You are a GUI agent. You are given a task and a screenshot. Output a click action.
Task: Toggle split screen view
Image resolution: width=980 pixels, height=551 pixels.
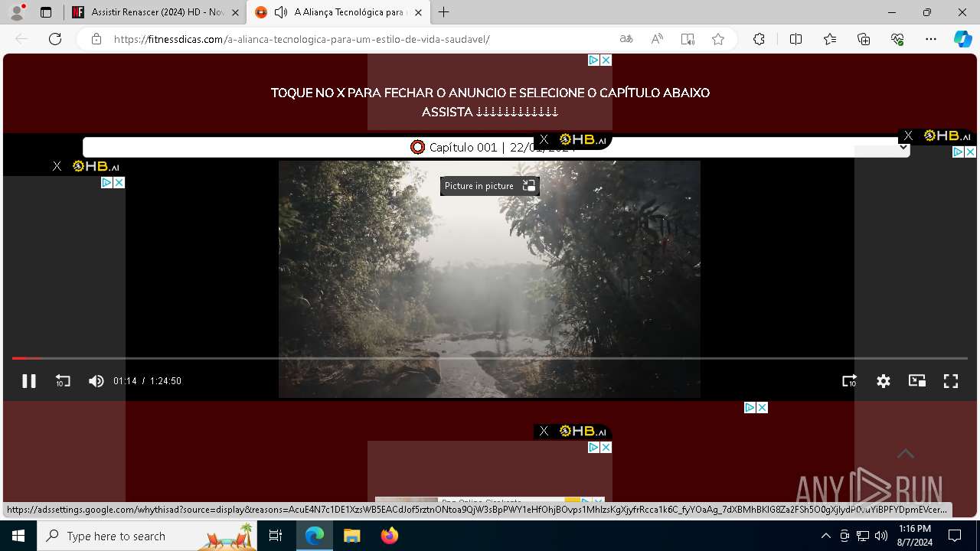click(795, 39)
